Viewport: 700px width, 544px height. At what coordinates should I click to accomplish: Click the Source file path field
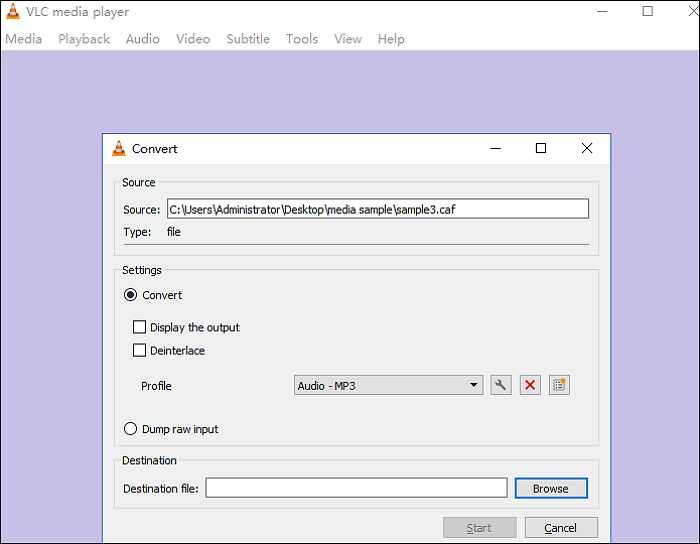(377, 209)
